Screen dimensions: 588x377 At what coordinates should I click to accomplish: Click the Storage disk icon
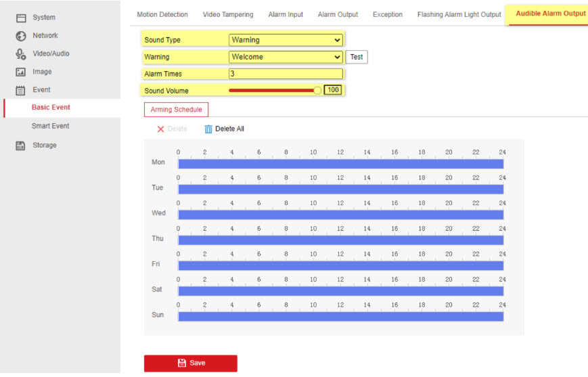click(20, 146)
